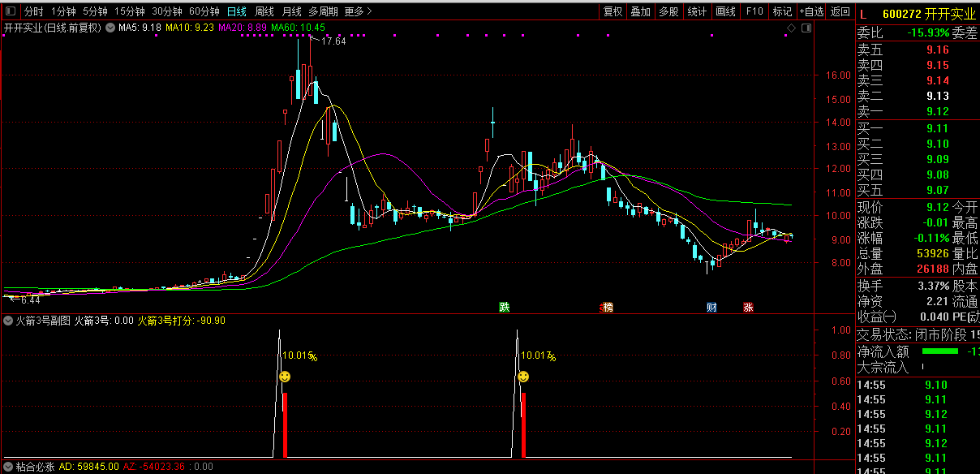Click the 复权 button

coord(612,11)
